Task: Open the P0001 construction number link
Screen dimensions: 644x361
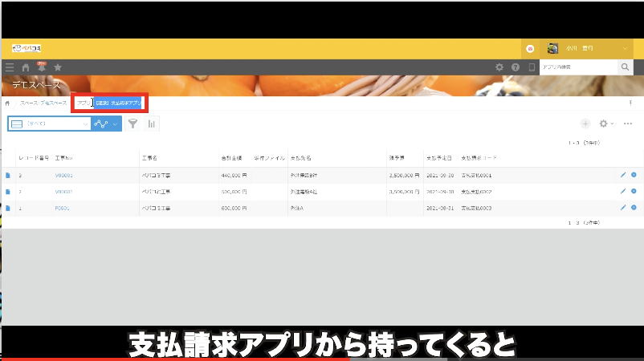Action: tap(63, 208)
